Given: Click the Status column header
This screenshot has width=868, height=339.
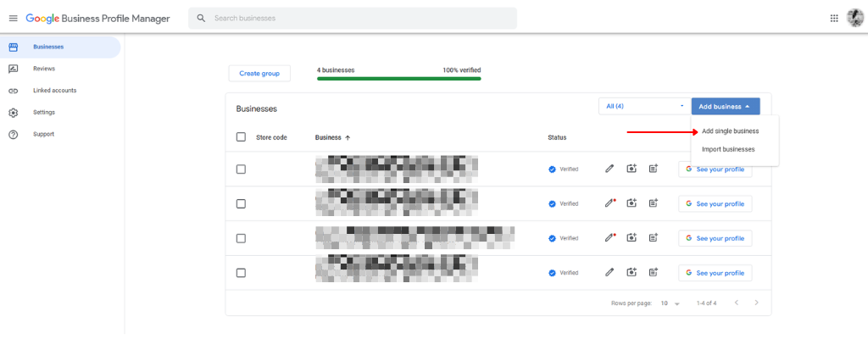Looking at the screenshot, I should pyautogui.click(x=557, y=137).
